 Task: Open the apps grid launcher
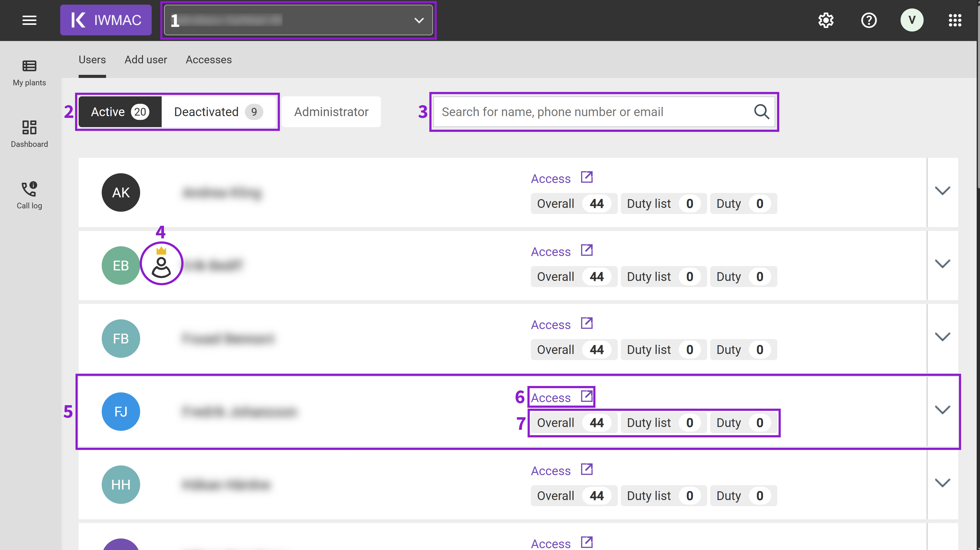pos(955,20)
